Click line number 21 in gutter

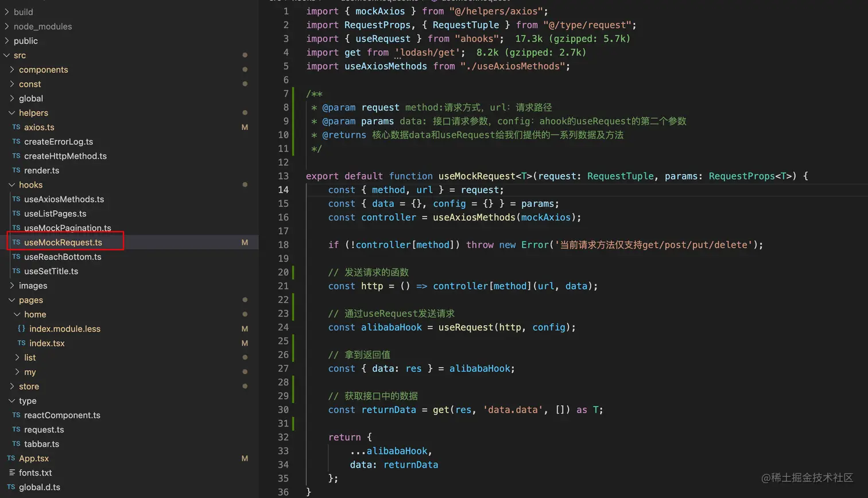(284, 286)
